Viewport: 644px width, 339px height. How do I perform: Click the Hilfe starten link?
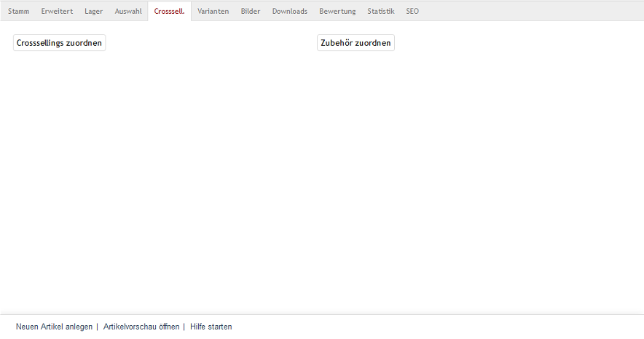click(211, 327)
